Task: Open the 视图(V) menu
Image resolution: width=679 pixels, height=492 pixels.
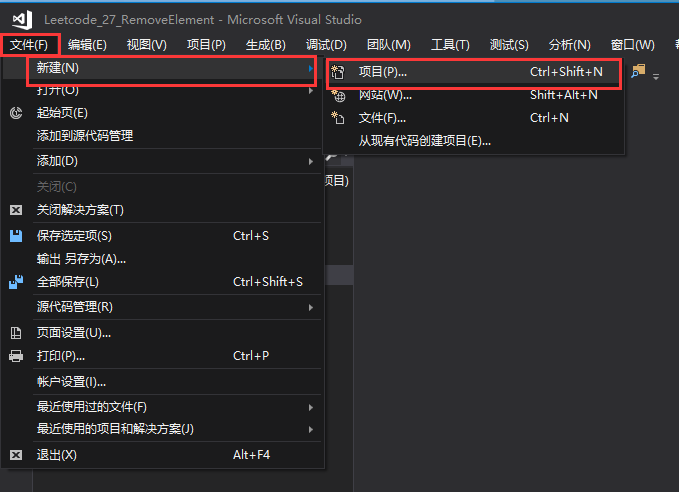Action: (x=146, y=45)
